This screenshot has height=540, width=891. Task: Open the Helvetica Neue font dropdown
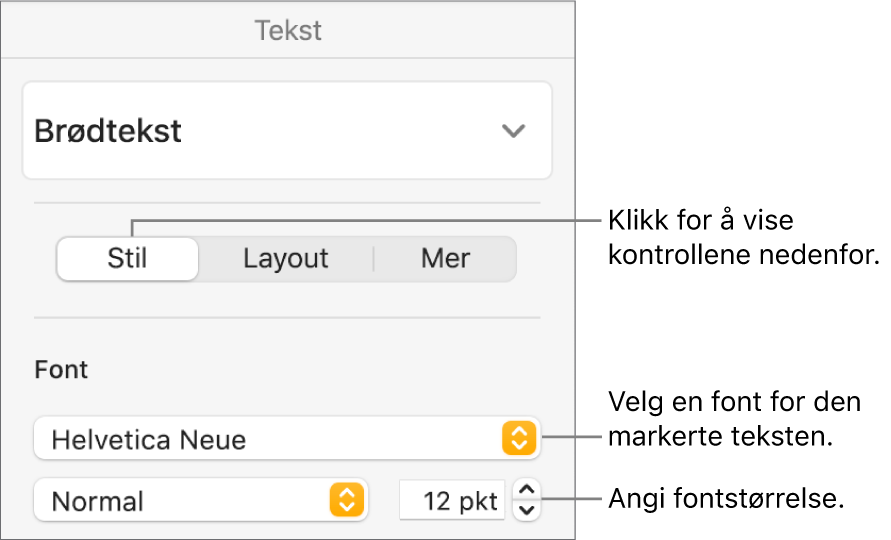coord(287,439)
